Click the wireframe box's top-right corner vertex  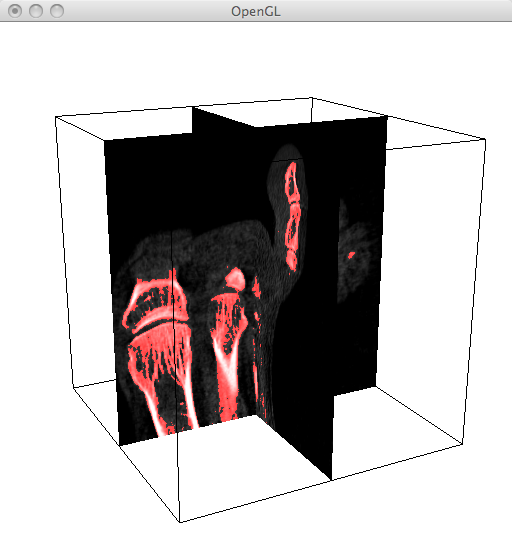pos(485,139)
